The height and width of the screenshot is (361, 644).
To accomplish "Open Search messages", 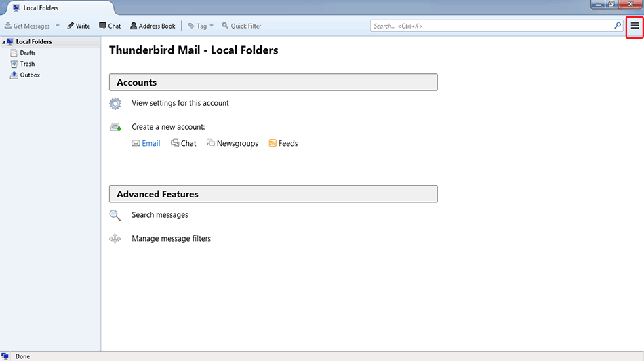I will click(x=160, y=215).
